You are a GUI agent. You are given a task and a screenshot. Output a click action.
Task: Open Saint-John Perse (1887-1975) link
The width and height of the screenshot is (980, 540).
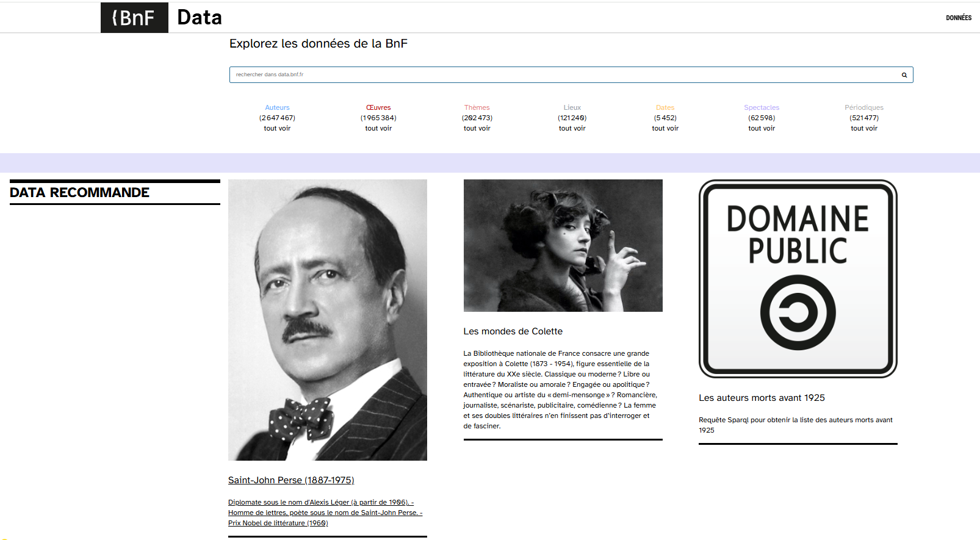pos(291,480)
